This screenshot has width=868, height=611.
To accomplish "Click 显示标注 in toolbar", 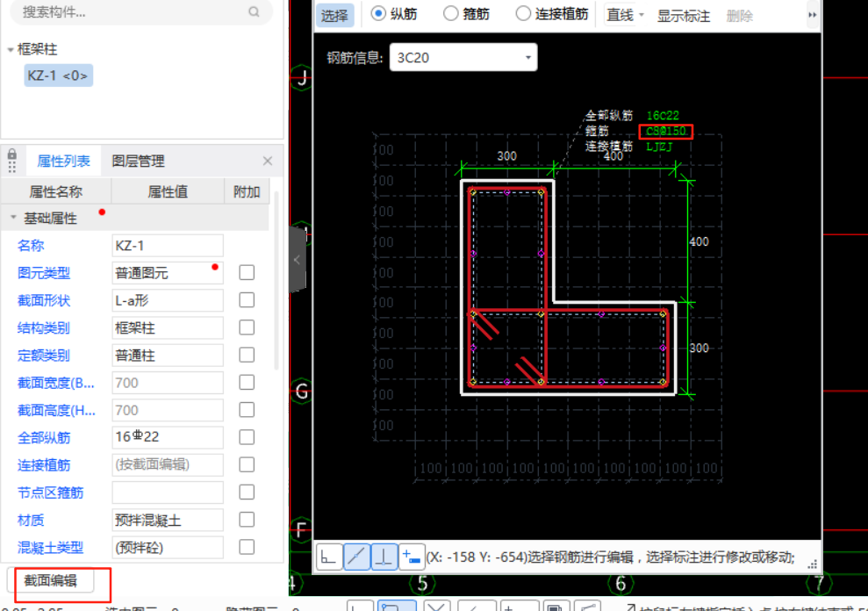I will (684, 16).
